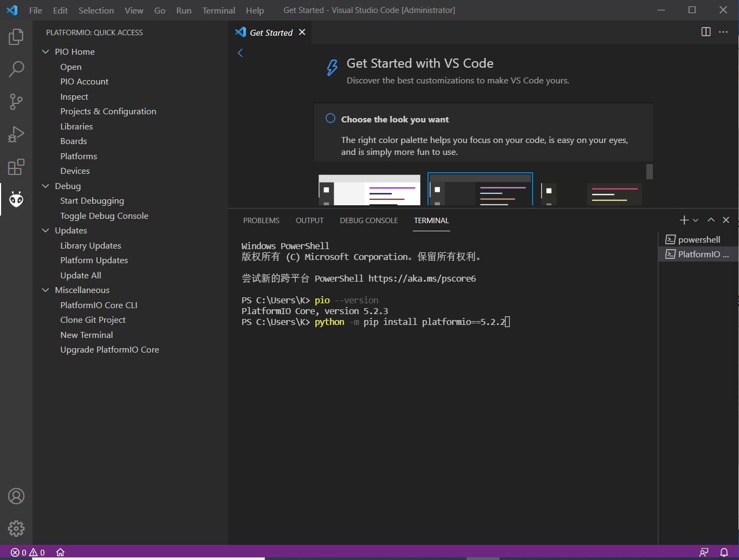Maximize the terminal panel size
The width and height of the screenshot is (739, 560).
711,220
